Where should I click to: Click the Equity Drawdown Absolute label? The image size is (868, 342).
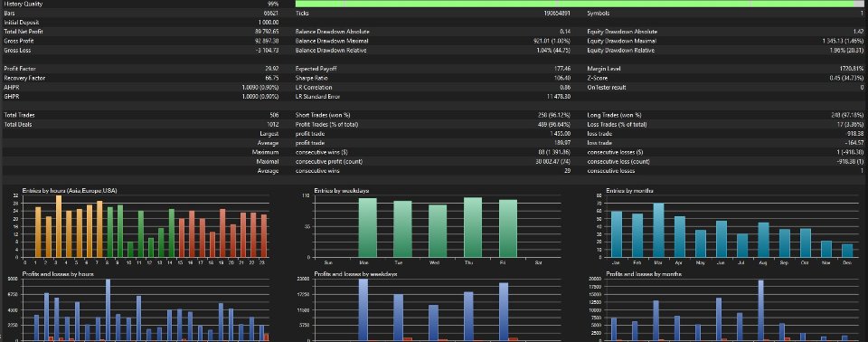(622, 32)
